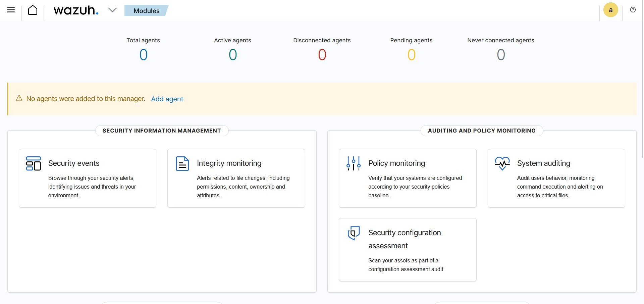Viewport: 644px width, 304px height.
Task: Open the user avatar menu
Action: click(610, 10)
